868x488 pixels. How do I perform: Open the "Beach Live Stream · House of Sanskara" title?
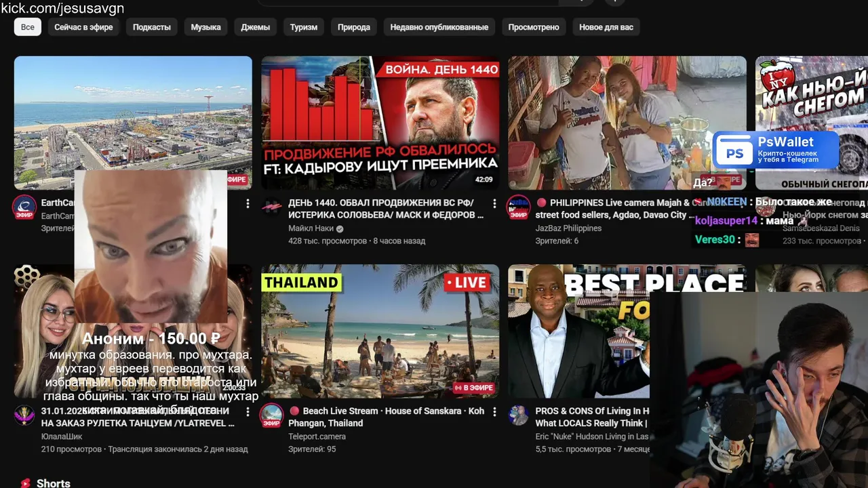point(387,417)
